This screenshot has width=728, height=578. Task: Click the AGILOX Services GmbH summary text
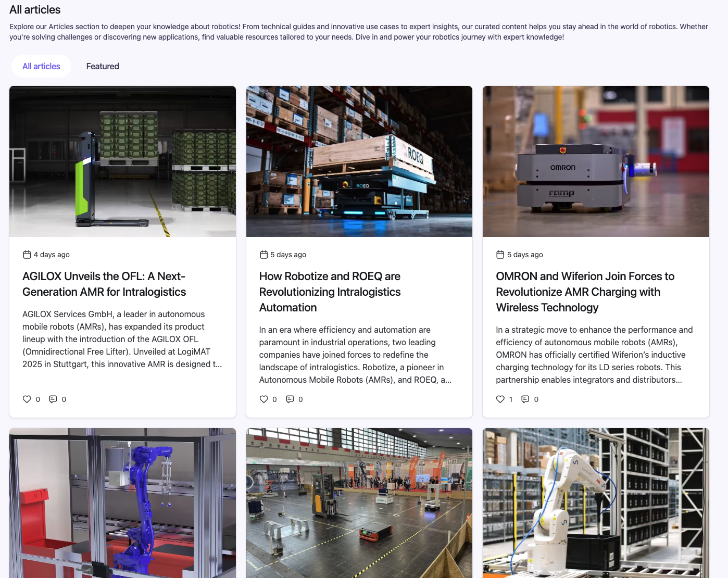(122, 339)
